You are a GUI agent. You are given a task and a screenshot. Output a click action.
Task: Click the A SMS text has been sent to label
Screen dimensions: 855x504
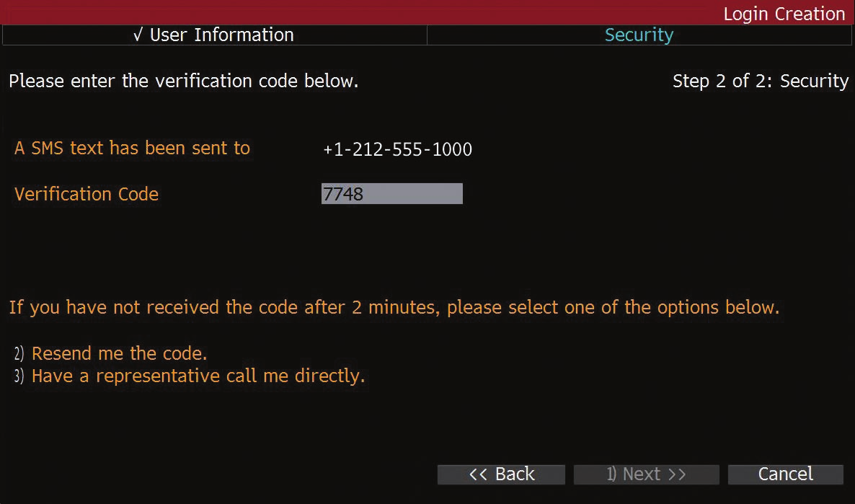tap(132, 149)
